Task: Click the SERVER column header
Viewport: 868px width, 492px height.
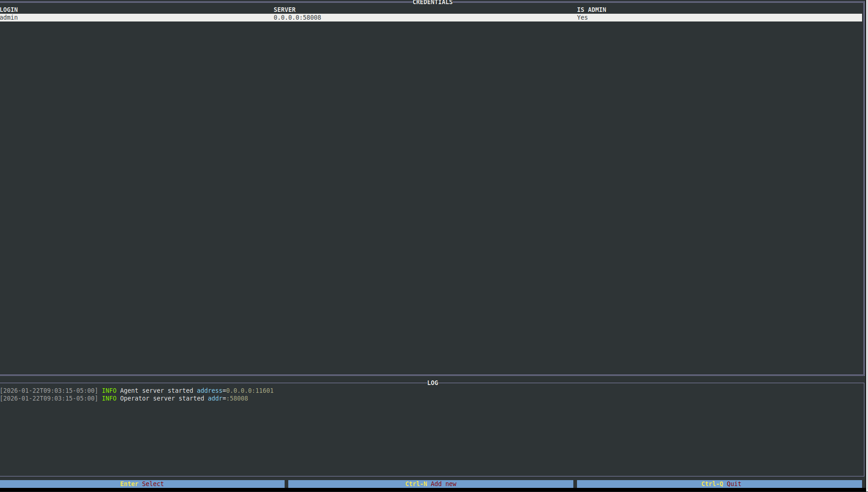Action: click(x=284, y=10)
